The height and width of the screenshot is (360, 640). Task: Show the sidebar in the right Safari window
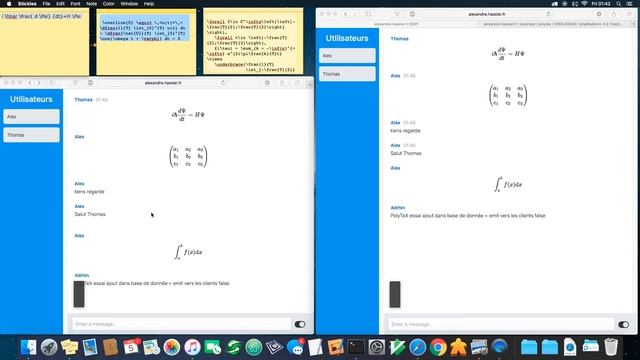368,14
